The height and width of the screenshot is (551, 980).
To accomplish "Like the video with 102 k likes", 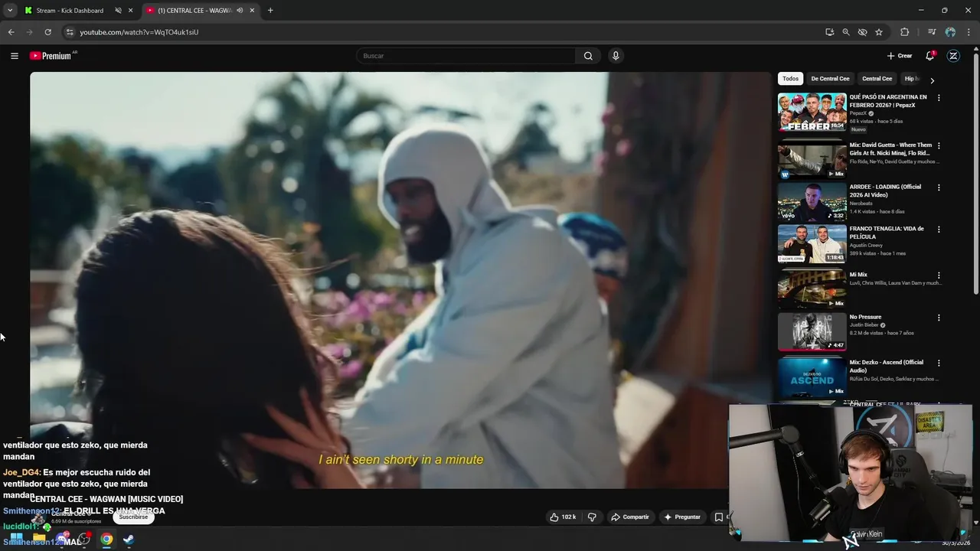I will tap(563, 517).
